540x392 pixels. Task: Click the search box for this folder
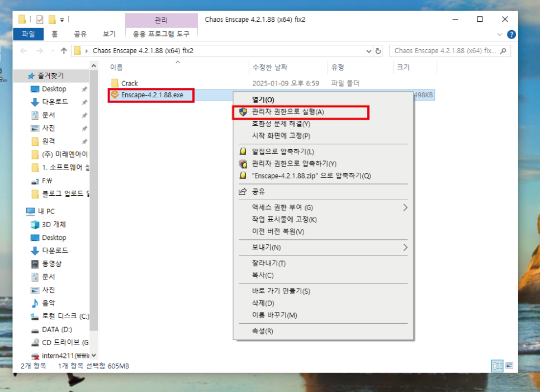[450, 51]
